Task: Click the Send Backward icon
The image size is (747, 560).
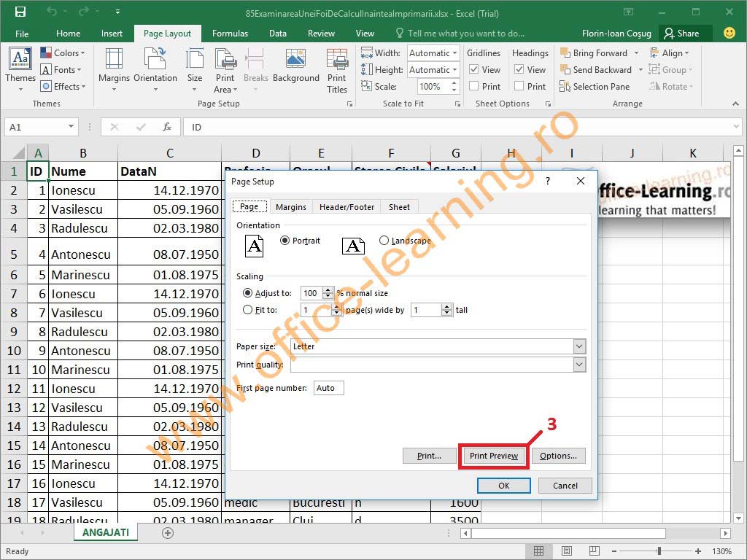Action: point(565,69)
